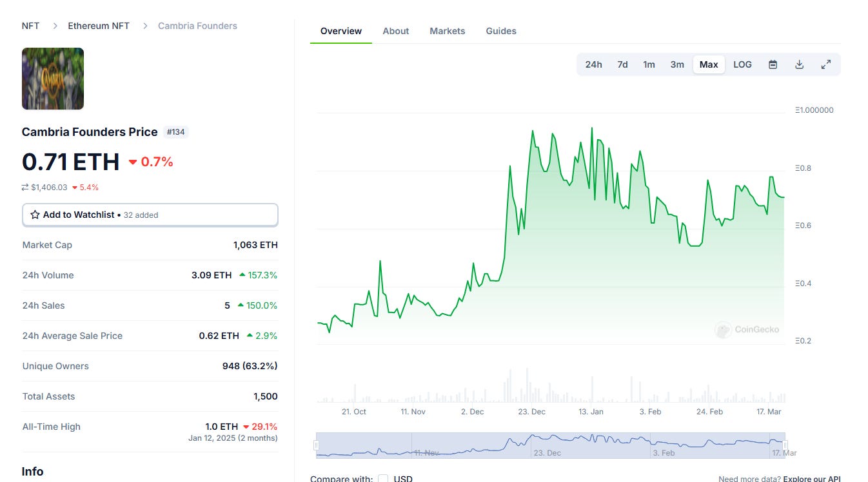Click 24h Volume value 3.09 ETH
The width and height of the screenshot is (868, 482).
212,275
